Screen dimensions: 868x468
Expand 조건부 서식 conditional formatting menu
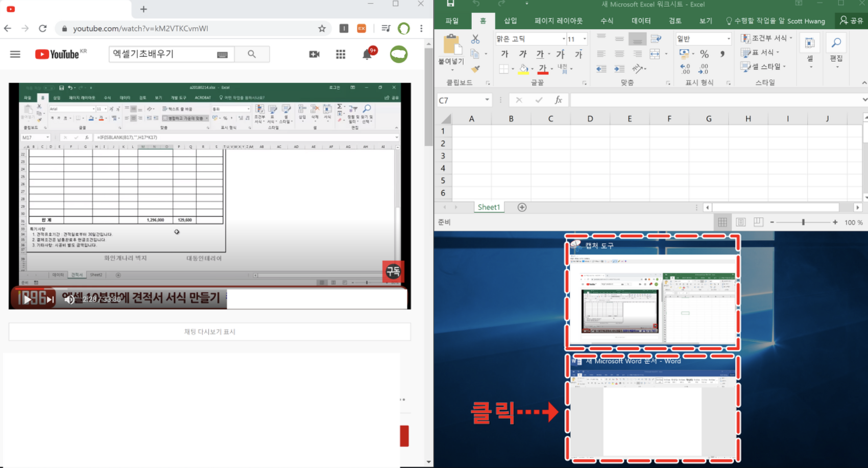[766, 38]
